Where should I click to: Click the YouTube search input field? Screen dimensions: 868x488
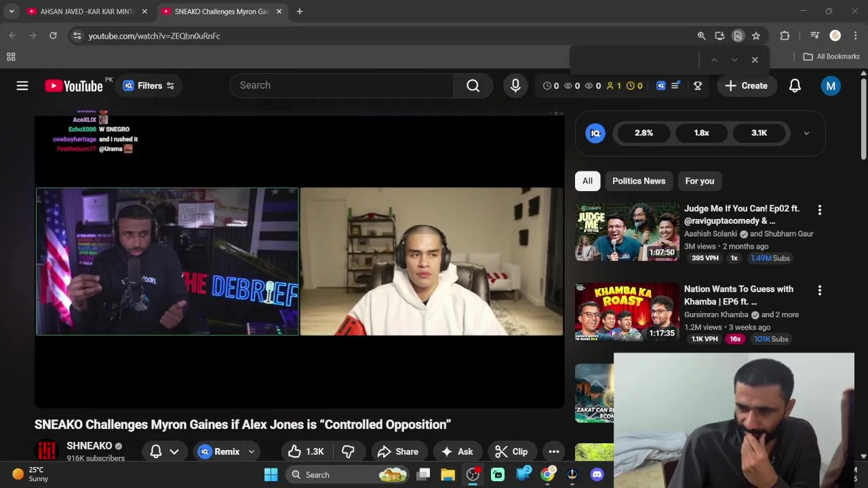[x=342, y=85]
